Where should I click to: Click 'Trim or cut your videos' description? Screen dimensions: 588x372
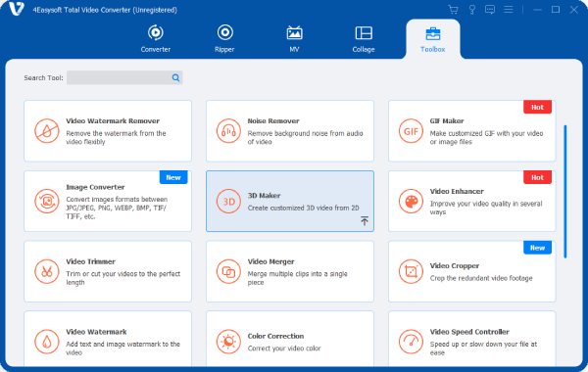(x=123, y=278)
